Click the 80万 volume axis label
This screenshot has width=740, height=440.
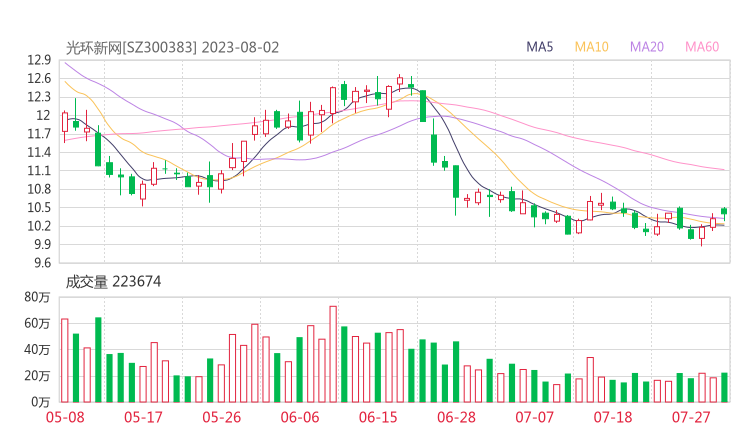click(x=37, y=297)
